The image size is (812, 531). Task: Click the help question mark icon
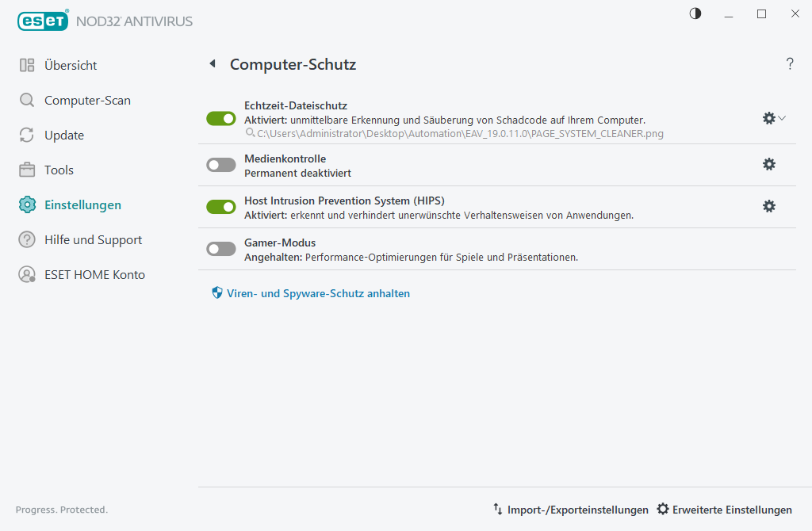coord(790,63)
